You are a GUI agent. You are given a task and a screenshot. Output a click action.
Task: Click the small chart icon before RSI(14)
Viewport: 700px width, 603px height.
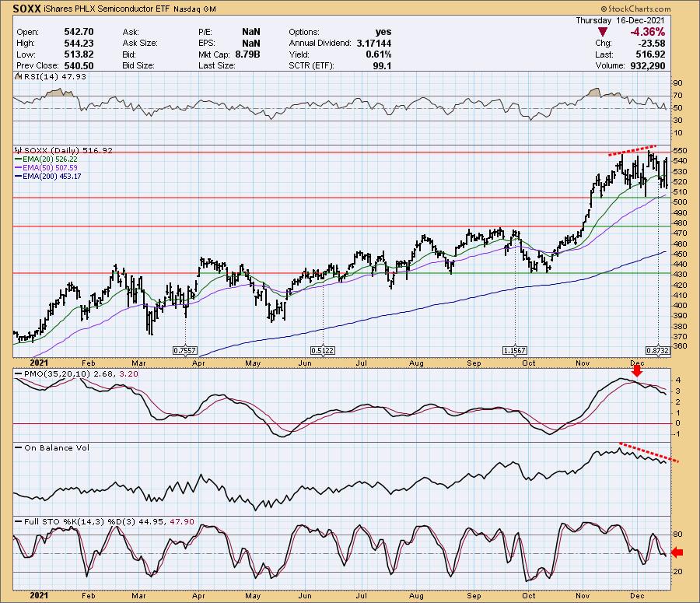click(19, 76)
